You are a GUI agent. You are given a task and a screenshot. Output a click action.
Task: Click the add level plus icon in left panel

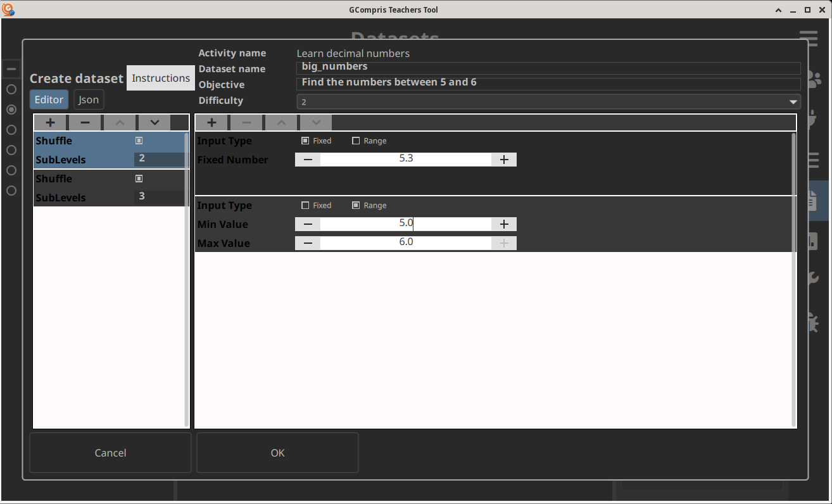point(51,123)
